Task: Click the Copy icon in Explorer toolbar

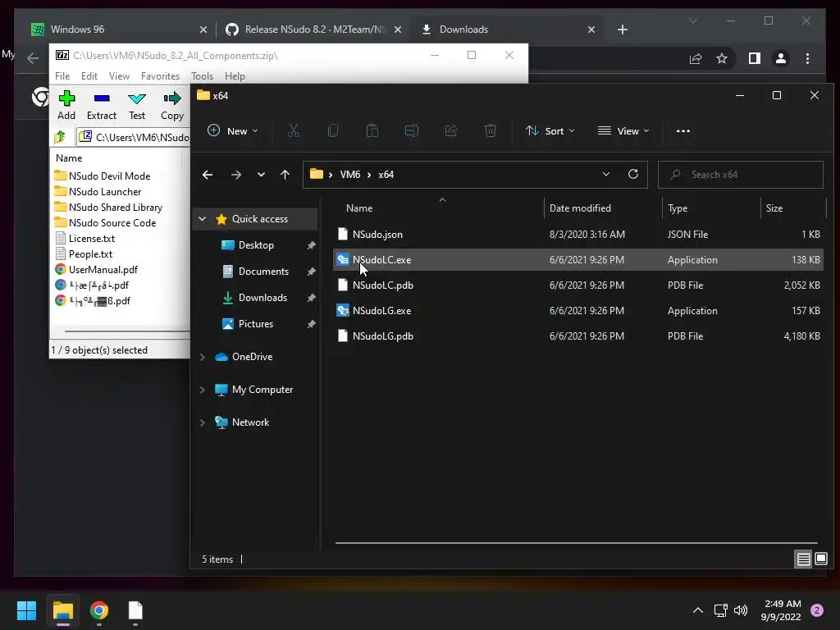Action: click(333, 130)
